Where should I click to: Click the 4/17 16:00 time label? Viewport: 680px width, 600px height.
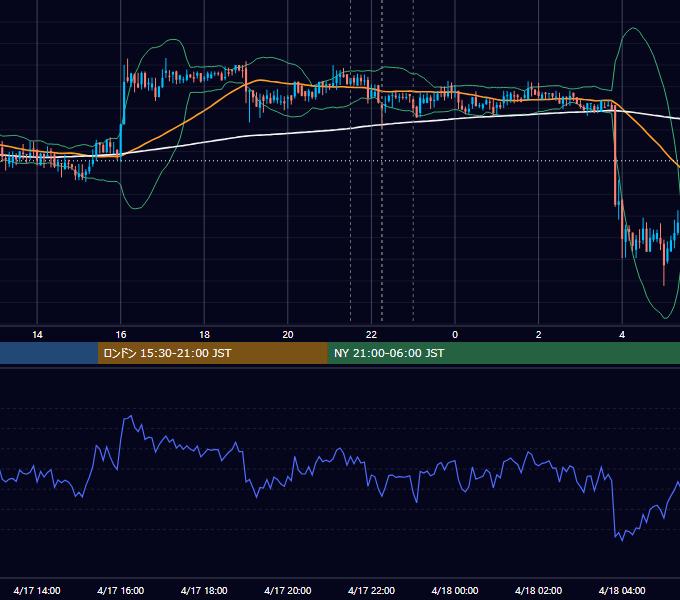tap(121, 590)
